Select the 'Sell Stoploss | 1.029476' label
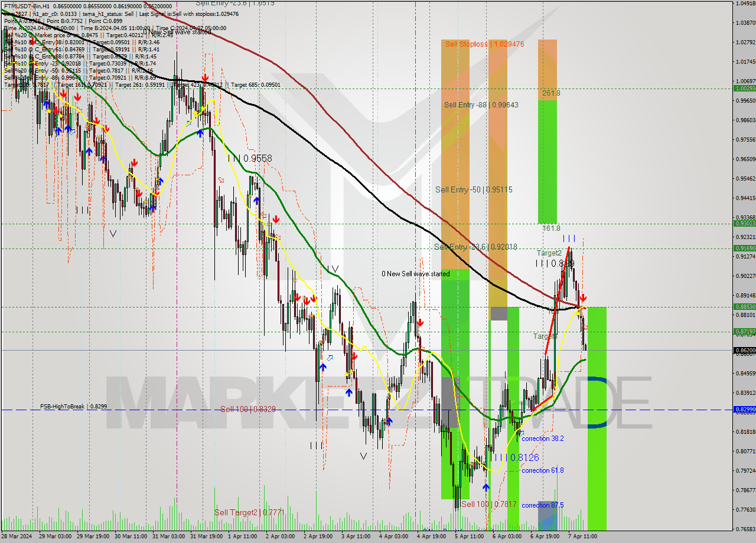Screen dimensions: 756x543 [x=485, y=44]
